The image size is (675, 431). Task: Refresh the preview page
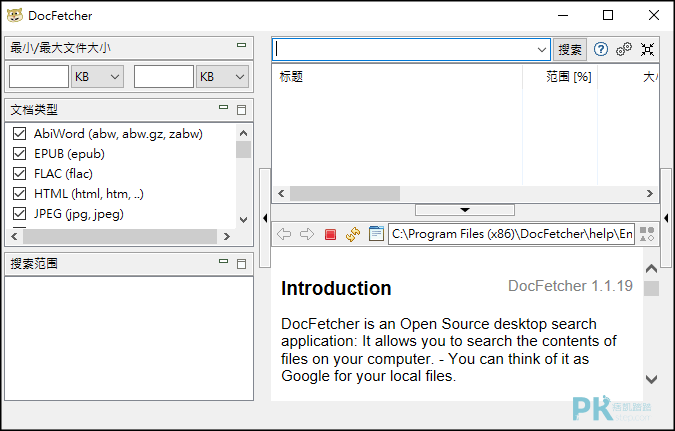click(x=353, y=234)
